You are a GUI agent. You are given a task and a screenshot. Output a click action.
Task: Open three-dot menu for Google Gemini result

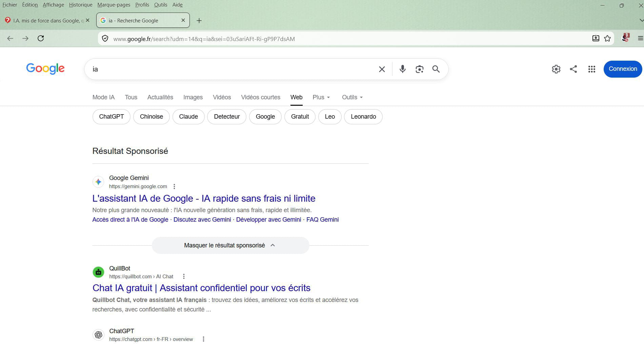(174, 186)
